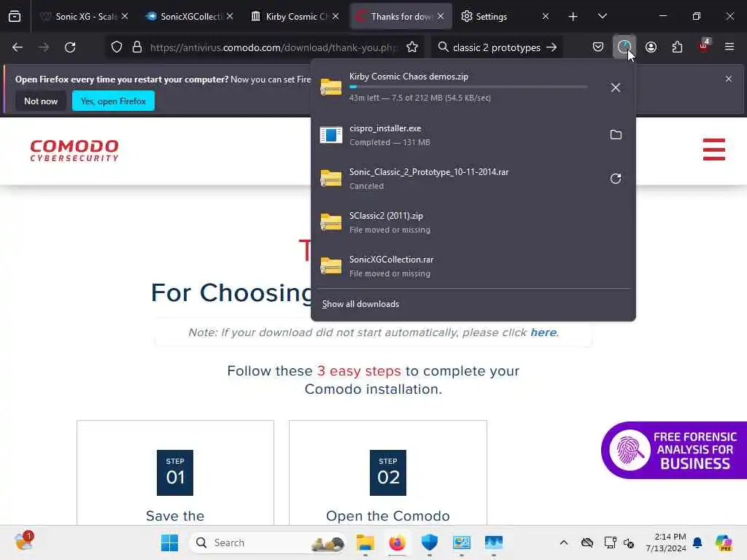Open widgets weather icon on taskbar

(24, 542)
